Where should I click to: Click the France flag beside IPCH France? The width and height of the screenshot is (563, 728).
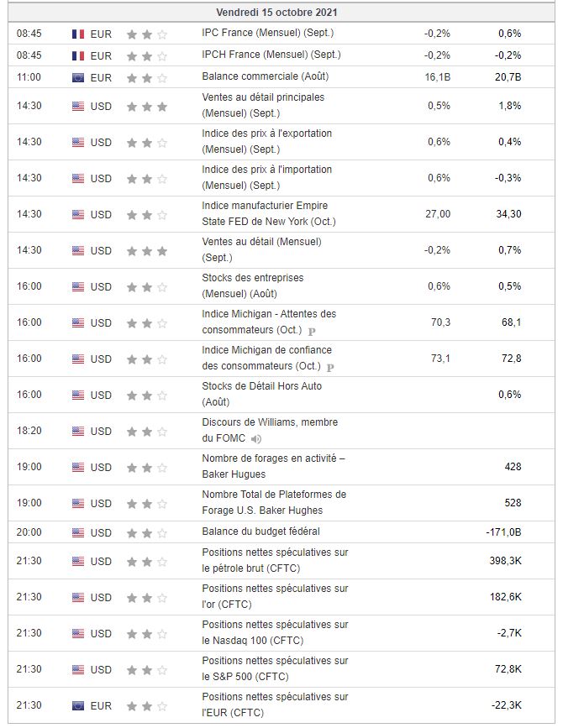(78, 55)
